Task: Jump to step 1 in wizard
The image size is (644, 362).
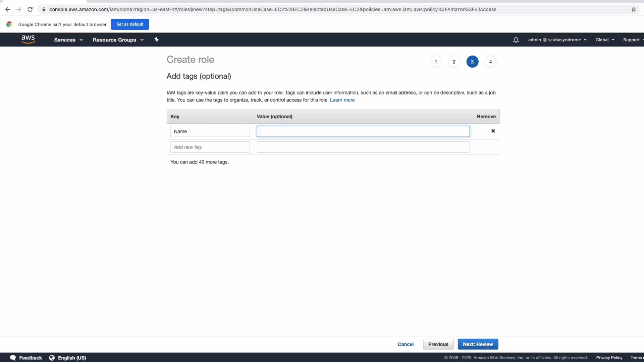Action: point(436,62)
